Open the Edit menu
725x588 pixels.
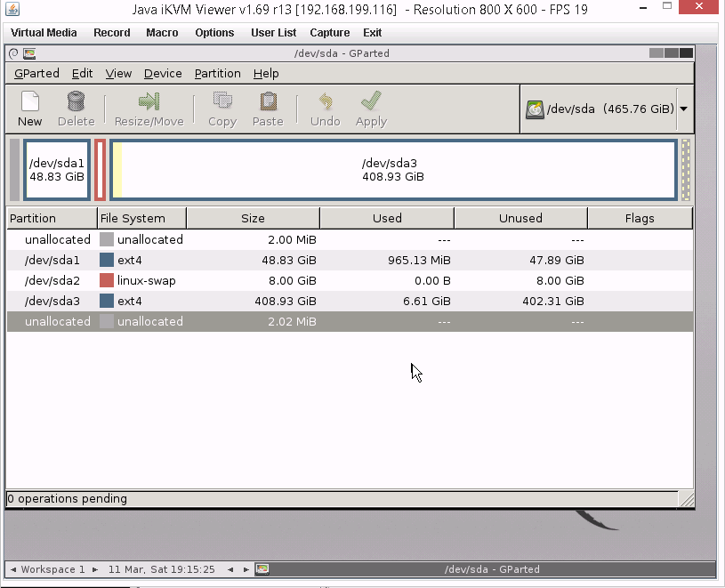[x=82, y=74]
